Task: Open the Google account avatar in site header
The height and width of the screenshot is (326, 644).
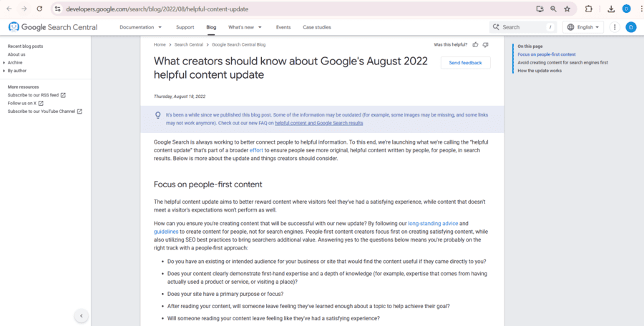Action: click(631, 27)
